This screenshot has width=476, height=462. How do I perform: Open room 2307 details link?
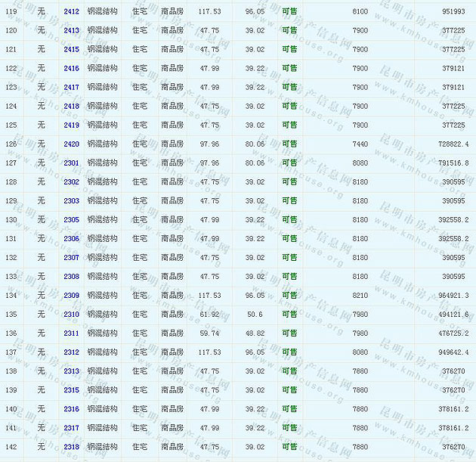71,258
